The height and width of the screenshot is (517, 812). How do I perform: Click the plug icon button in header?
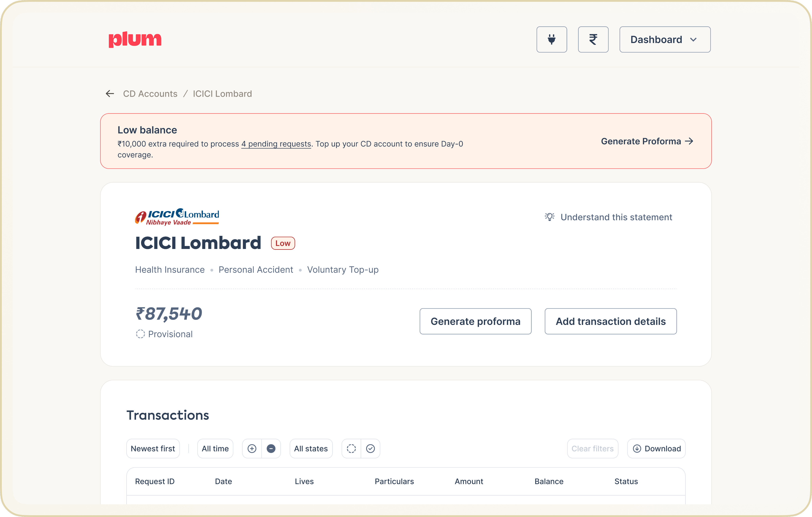pos(551,39)
